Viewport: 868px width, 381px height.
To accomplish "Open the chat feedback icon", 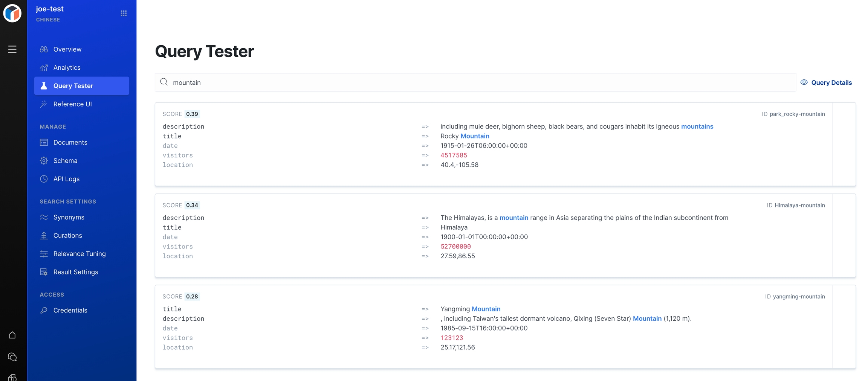I will pos(12,357).
